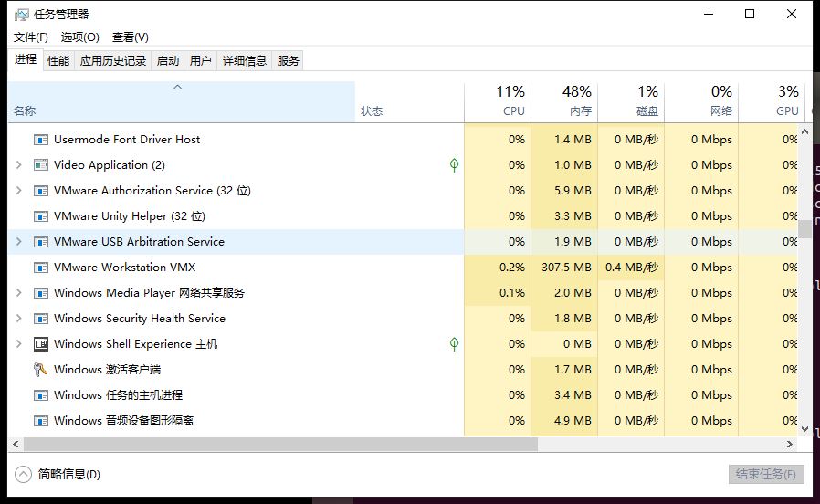Switch to the 服务 tab
This screenshot has height=504, width=820.
(x=289, y=60)
